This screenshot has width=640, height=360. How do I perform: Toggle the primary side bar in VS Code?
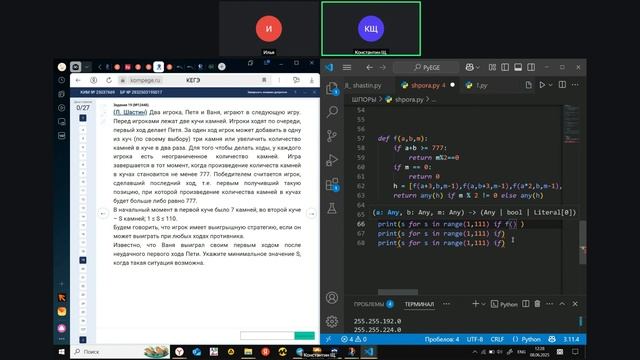[x=505, y=67]
